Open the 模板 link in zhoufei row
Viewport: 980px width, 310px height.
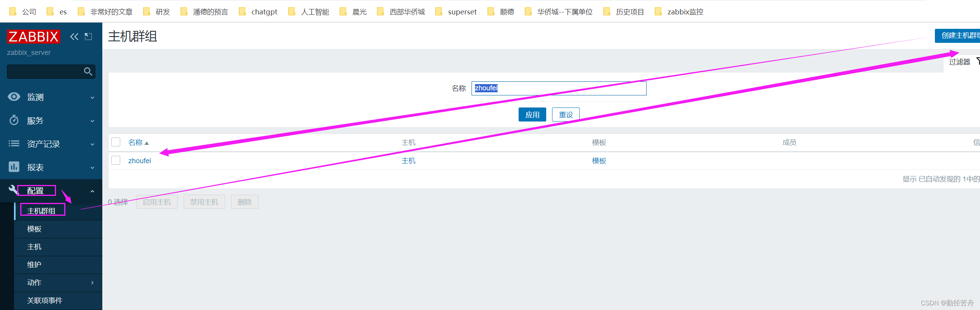point(599,160)
